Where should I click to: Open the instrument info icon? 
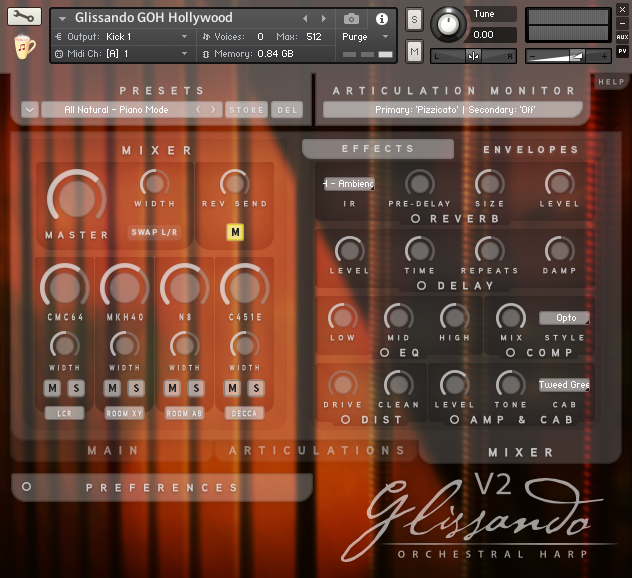[x=382, y=19]
